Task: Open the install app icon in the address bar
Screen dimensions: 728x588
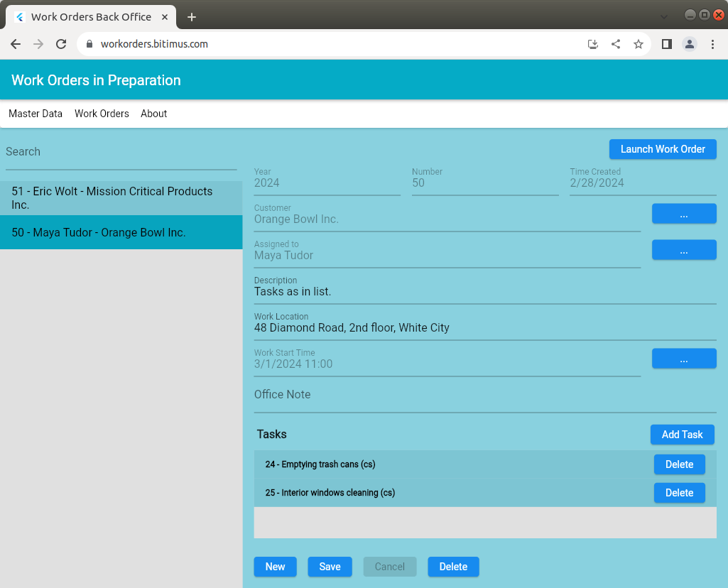Action: [x=593, y=44]
